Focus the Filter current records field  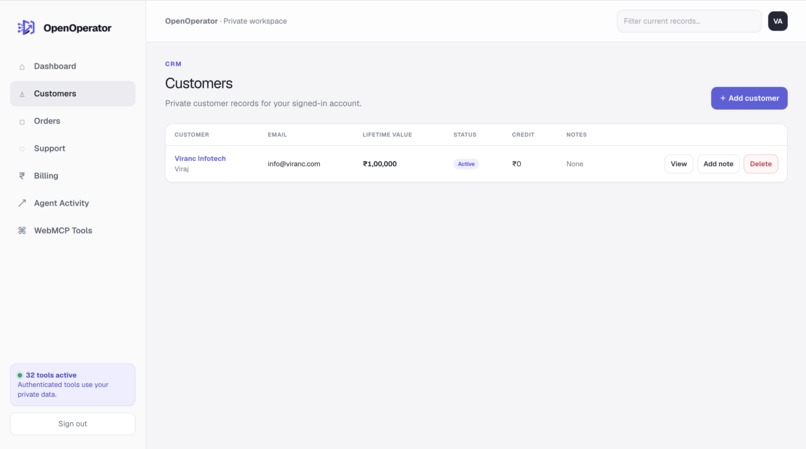click(x=689, y=21)
